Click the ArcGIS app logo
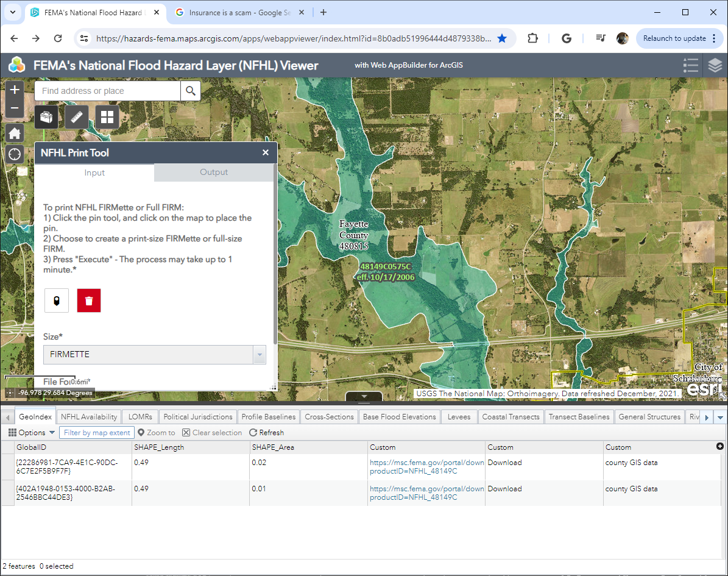This screenshot has width=728, height=576. point(16,65)
